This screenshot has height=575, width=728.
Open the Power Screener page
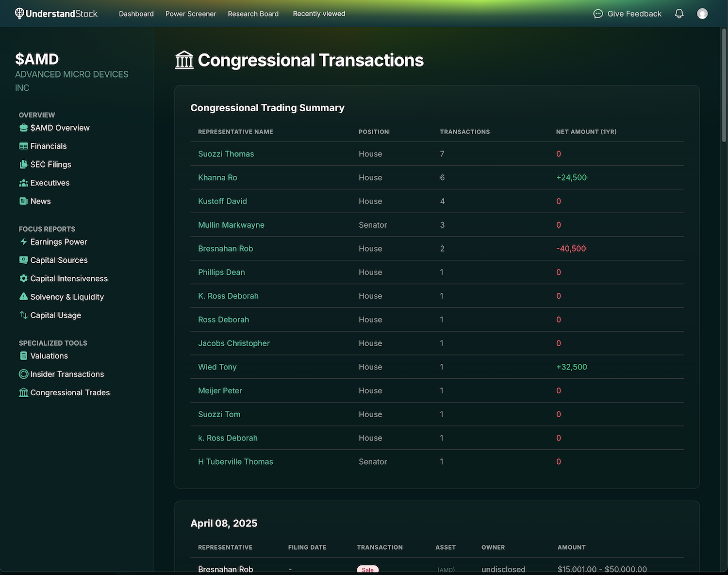[191, 14]
